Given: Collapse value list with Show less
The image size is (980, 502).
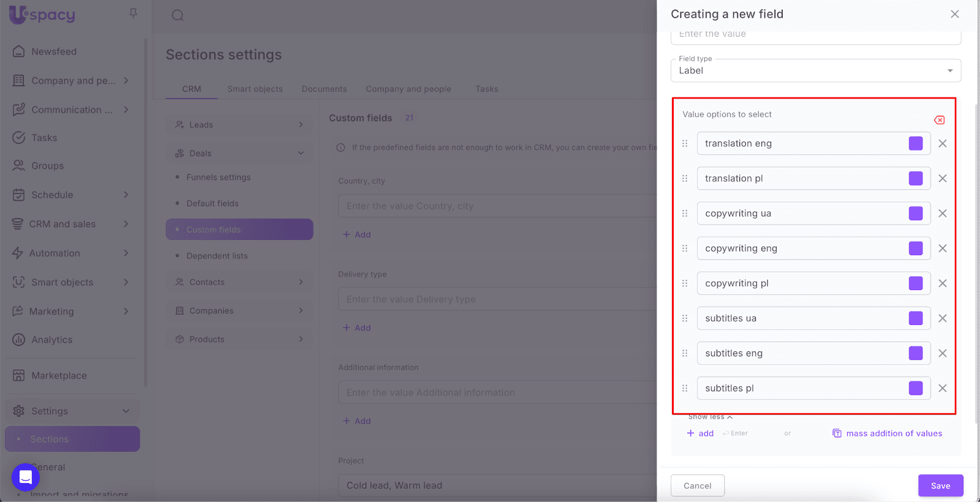Looking at the screenshot, I should tap(710, 417).
